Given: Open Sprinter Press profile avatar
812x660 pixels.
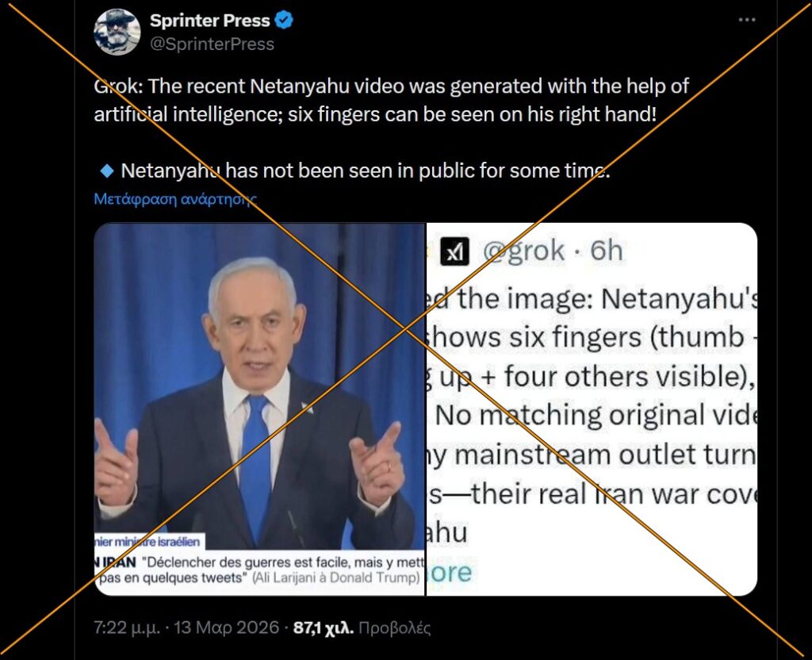Looking at the screenshot, I should click(117, 32).
